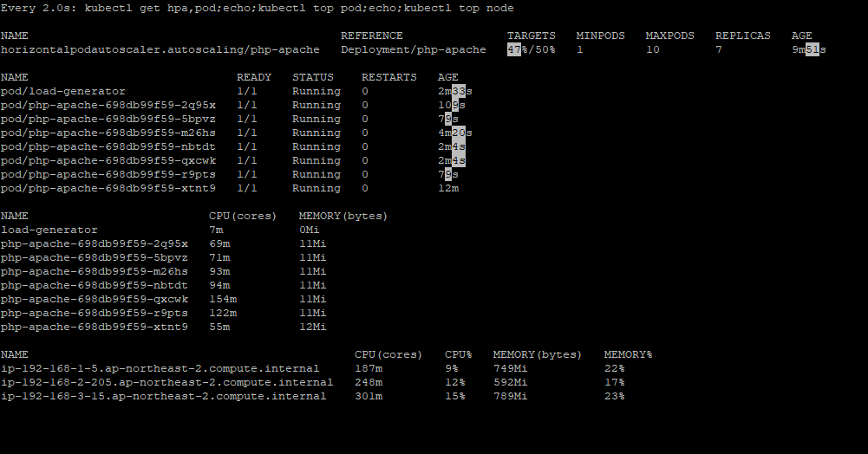The width and height of the screenshot is (868, 454).
Task: Click pod/php-apache-698db99f59-2q95x row name
Action: (x=108, y=105)
